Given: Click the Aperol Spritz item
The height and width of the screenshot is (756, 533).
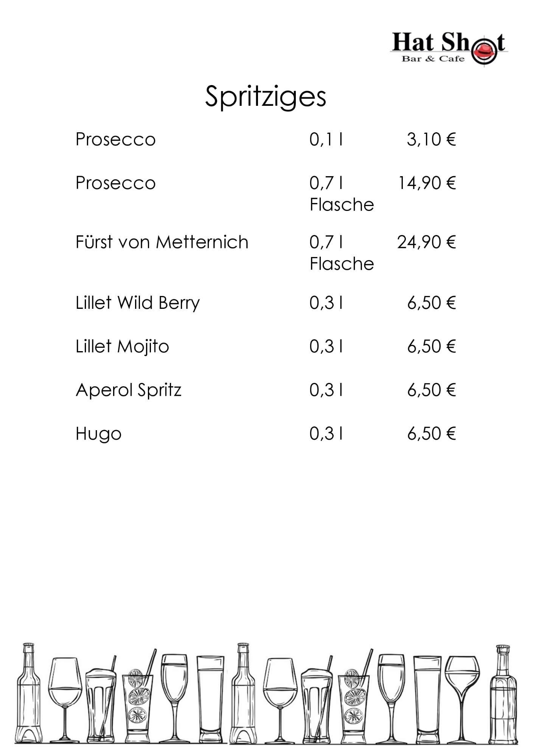Looking at the screenshot, I should 129,390.
